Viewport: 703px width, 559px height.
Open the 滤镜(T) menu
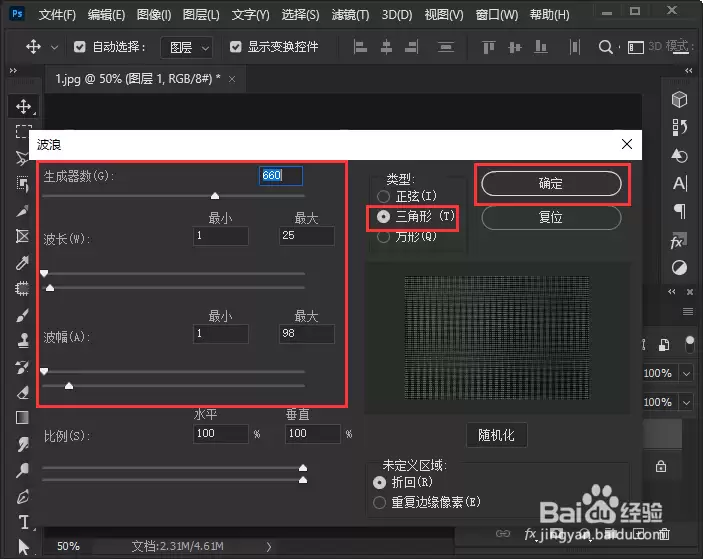(x=350, y=15)
